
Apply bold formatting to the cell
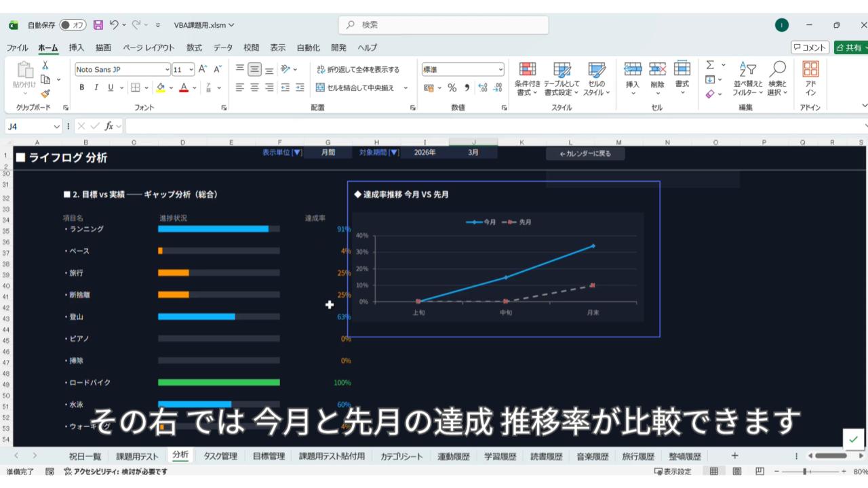[82, 87]
